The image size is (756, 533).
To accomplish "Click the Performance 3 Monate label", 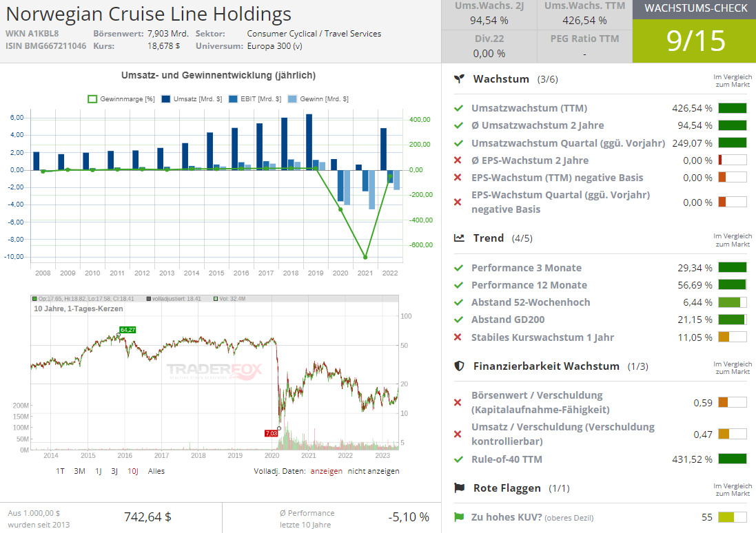I will click(x=527, y=268).
